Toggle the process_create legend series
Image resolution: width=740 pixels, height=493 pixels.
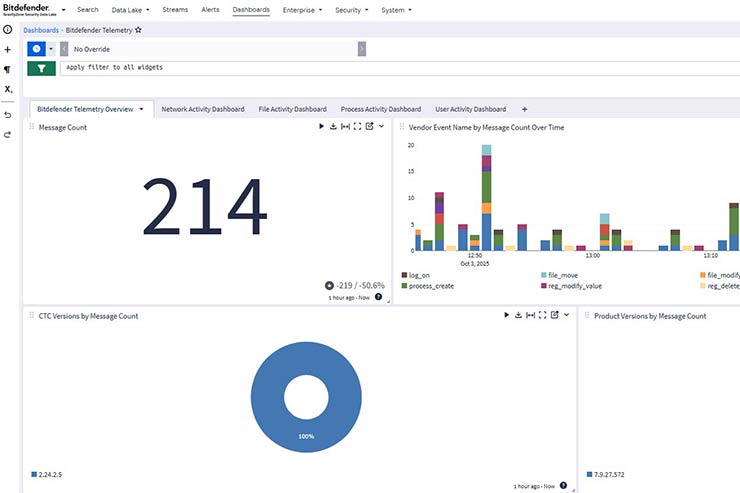point(431,286)
